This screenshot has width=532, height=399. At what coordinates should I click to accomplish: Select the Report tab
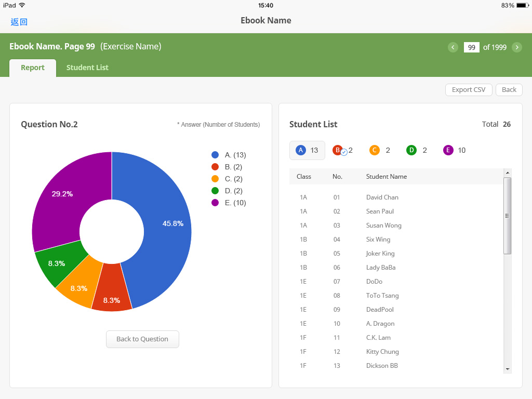coord(33,68)
